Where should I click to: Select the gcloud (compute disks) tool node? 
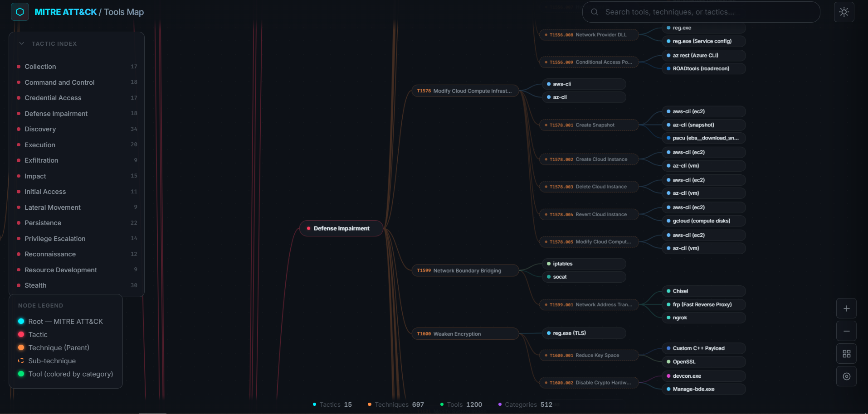coord(704,221)
